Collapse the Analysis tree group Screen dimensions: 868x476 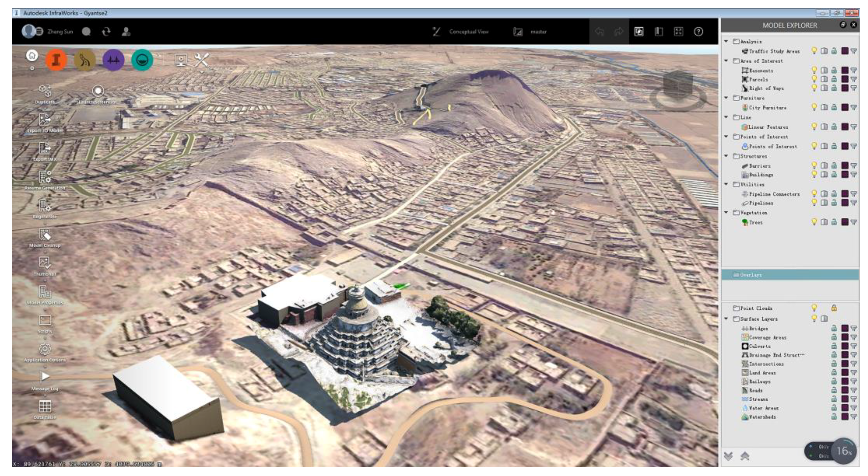[x=726, y=41]
